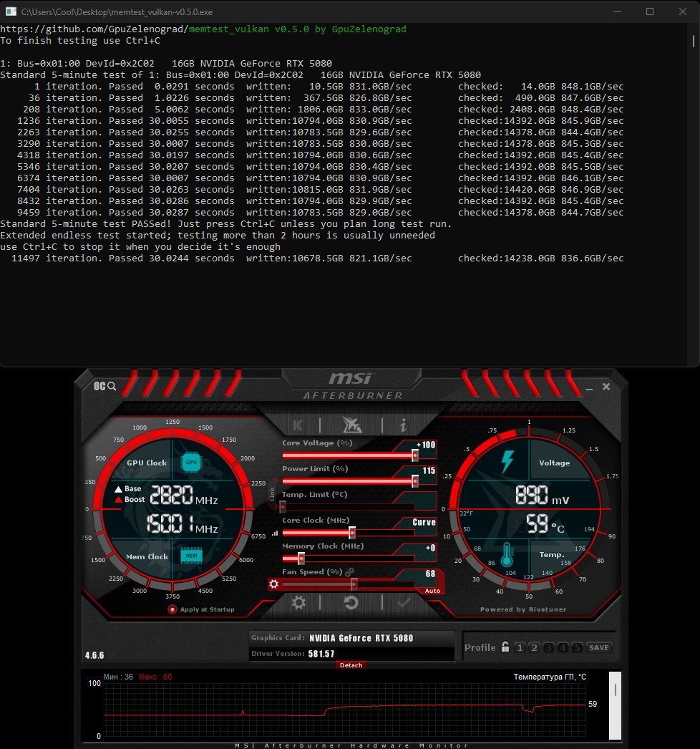Click the MEM chip icon on clock gauge
This screenshot has width=700, height=749.
(191, 556)
